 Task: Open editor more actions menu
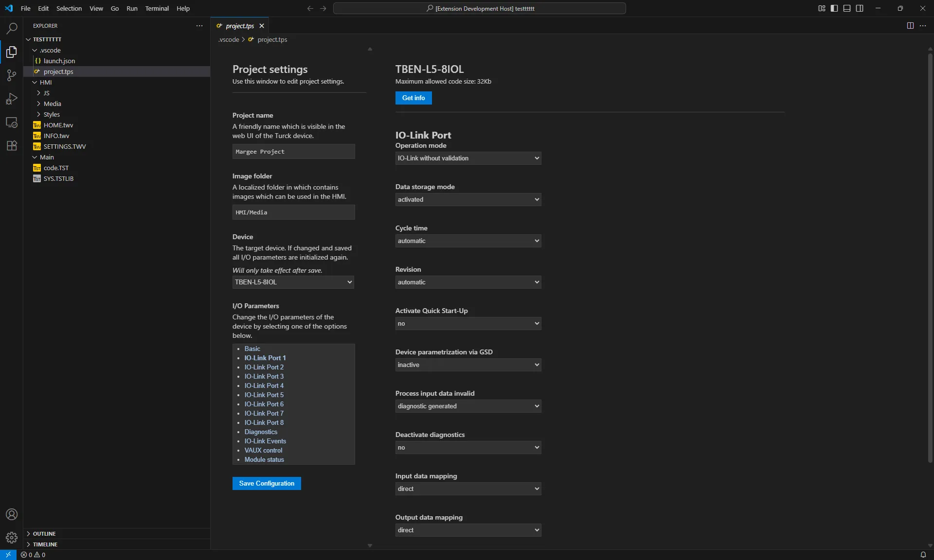(923, 26)
